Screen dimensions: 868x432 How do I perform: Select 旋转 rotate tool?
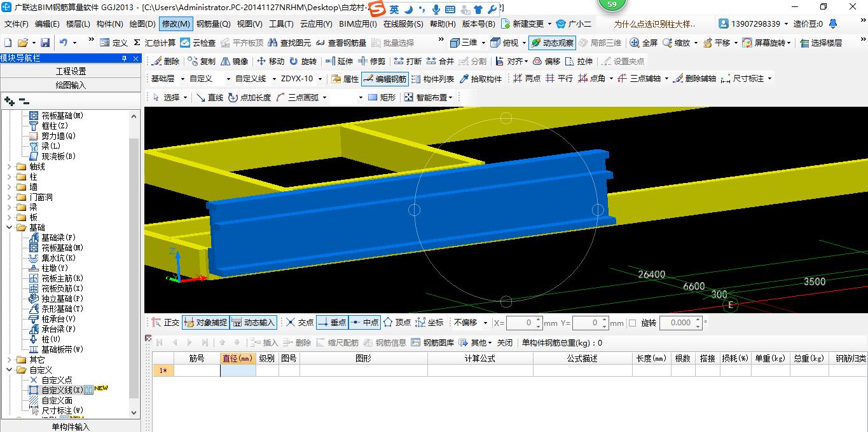coord(303,62)
